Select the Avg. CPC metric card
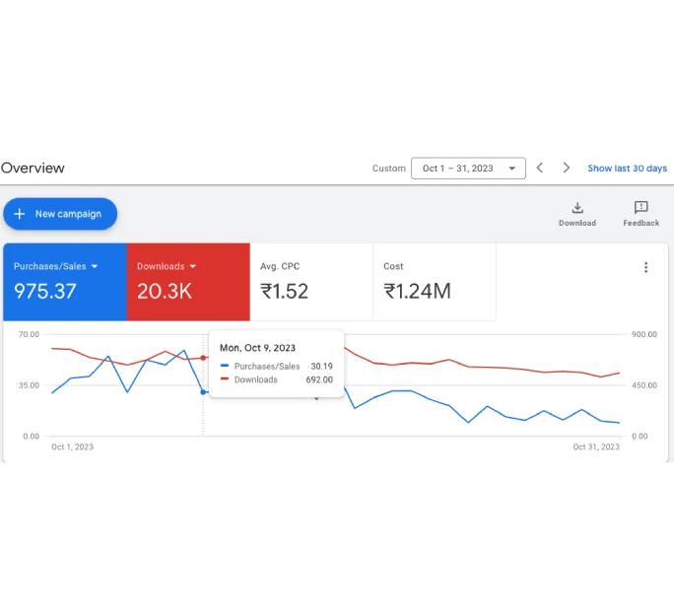This screenshot has width=674, height=616. (311, 282)
